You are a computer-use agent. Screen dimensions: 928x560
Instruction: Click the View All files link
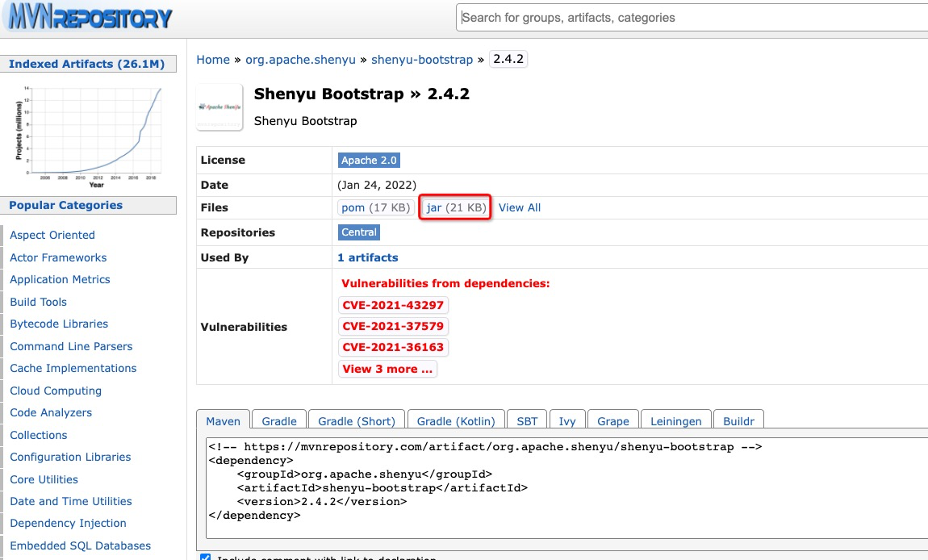[x=520, y=207]
